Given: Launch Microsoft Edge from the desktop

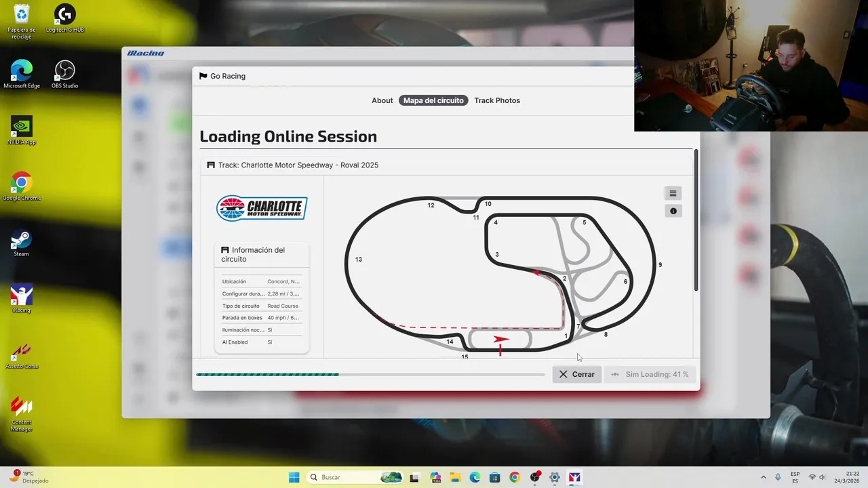Looking at the screenshot, I should tap(22, 74).
